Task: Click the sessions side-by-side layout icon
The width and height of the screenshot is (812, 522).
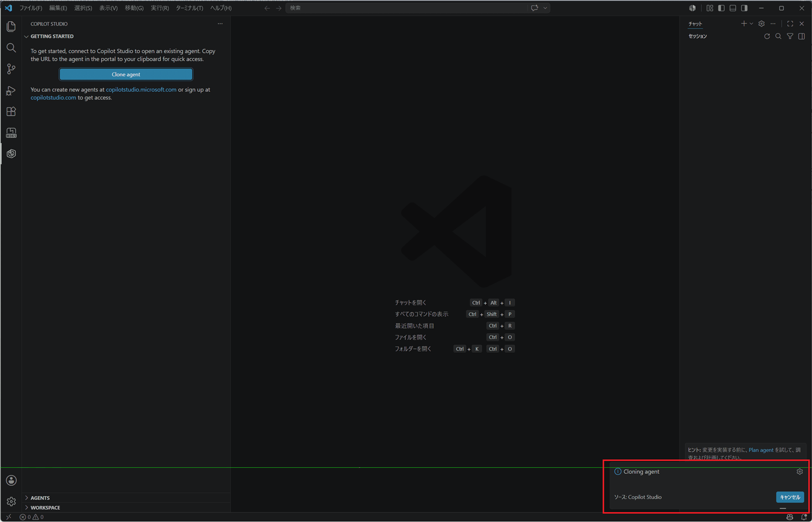Action: [x=802, y=36]
